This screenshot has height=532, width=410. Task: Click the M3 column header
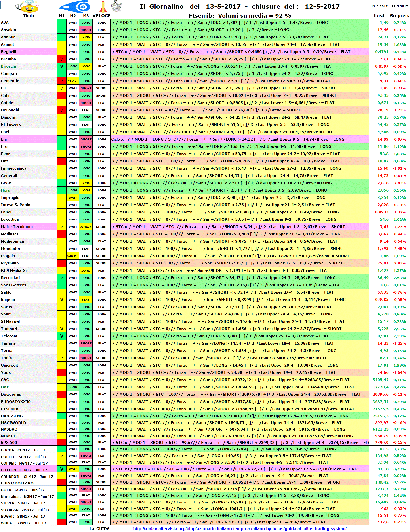(x=86, y=16)
